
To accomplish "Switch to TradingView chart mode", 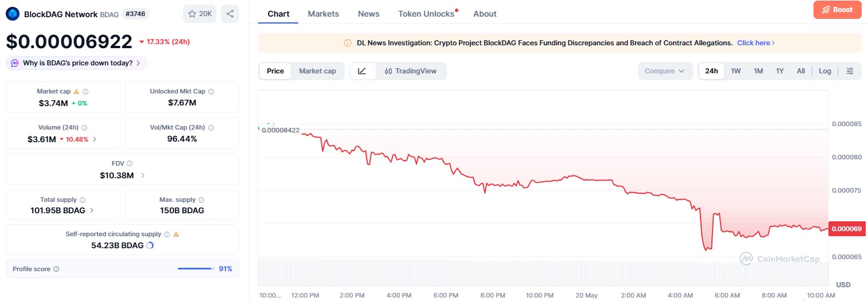I will 410,71.
